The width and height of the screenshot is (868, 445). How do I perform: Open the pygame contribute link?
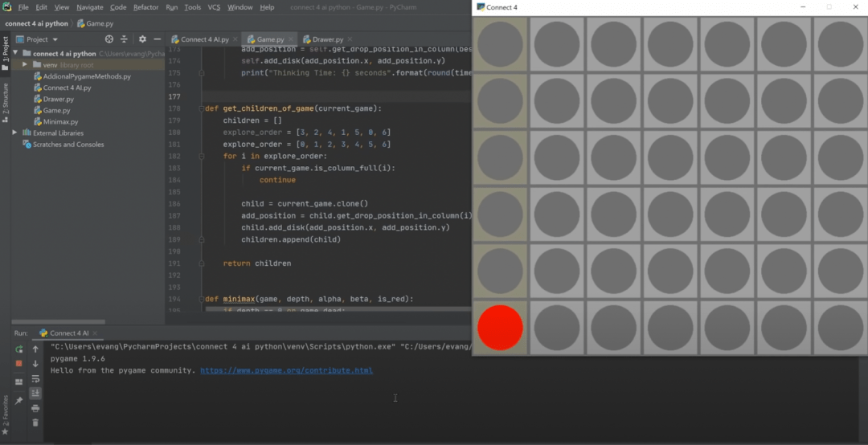(286, 371)
